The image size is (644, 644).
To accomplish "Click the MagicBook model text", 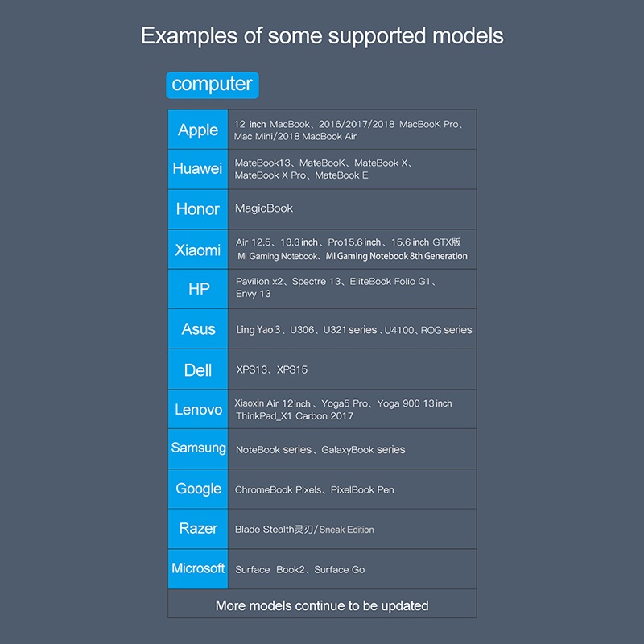I will click(x=264, y=208).
